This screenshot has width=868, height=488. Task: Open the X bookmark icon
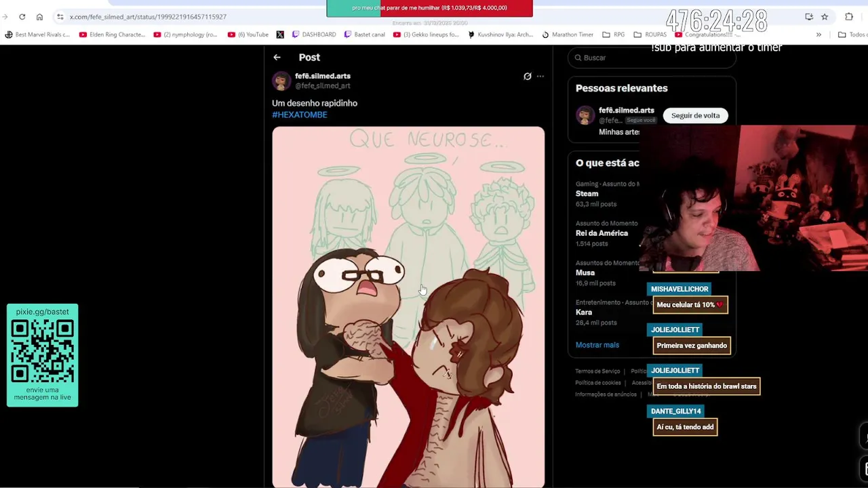click(280, 35)
